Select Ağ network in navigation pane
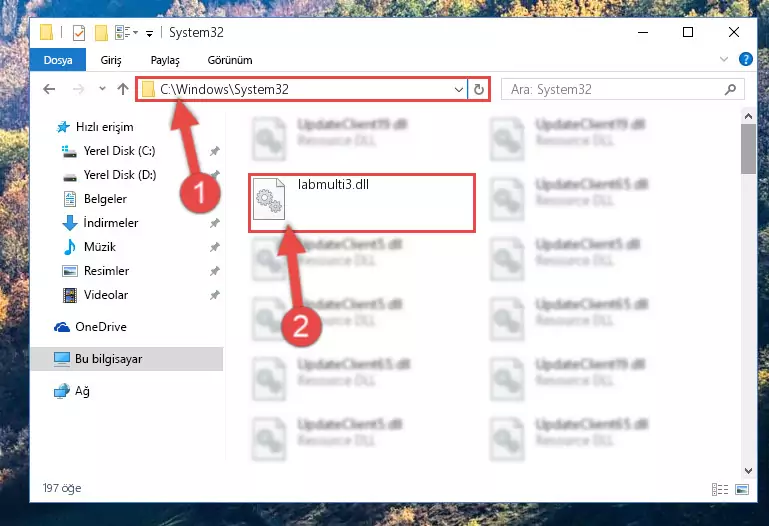This screenshot has height=526, width=769. pyautogui.click(x=82, y=391)
